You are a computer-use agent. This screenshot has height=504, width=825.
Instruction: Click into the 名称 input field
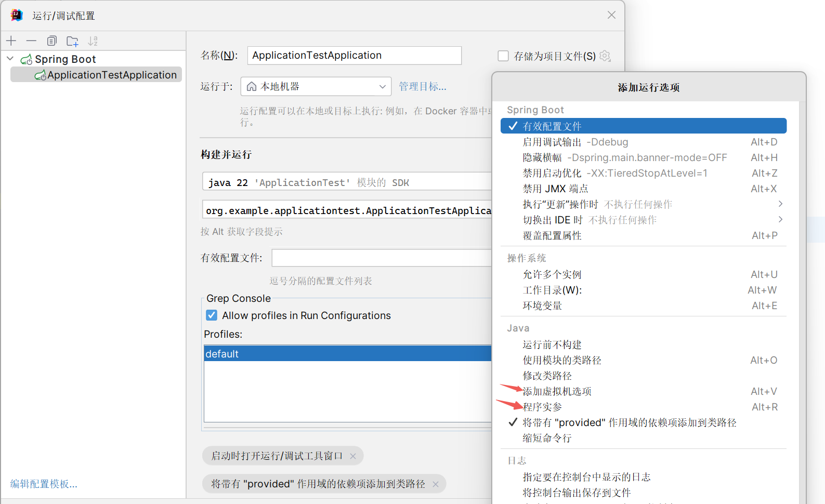coord(354,56)
